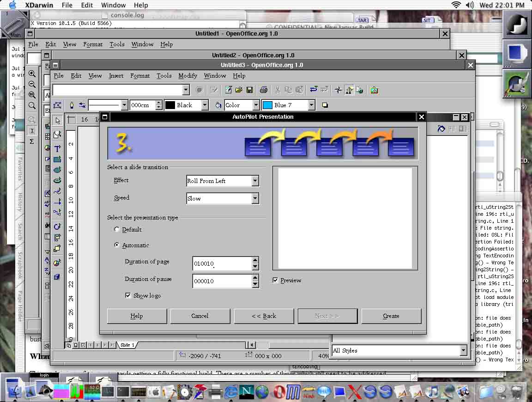Viewport: 532px width, 402px height.
Task: Click the Blue 7 fill color swatch
Action: [x=267, y=105]
